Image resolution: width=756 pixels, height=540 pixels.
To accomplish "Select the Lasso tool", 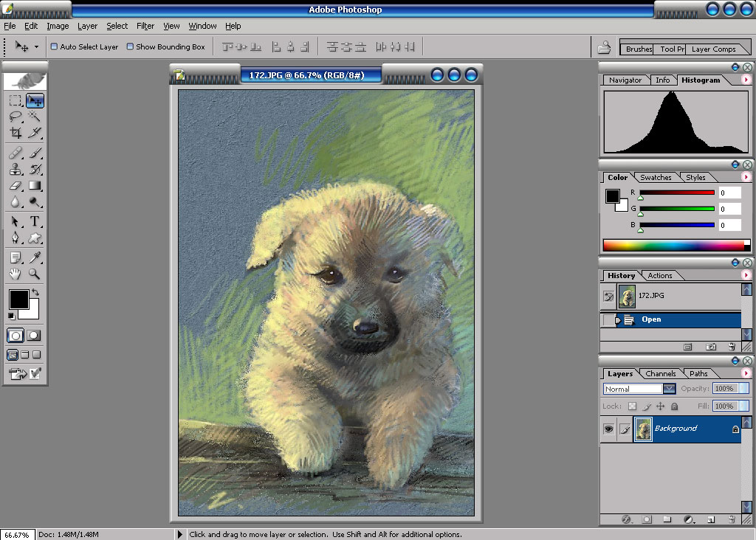I will click(16, 117).
